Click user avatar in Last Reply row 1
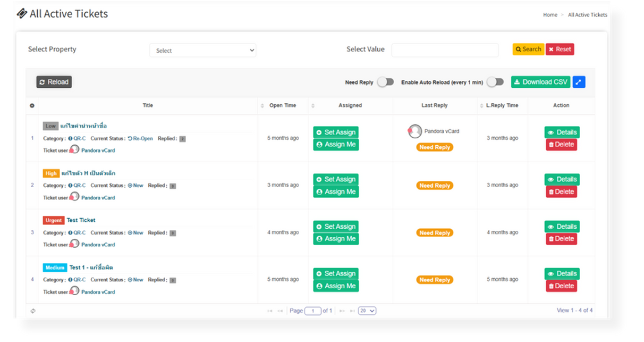 [414, 131]
